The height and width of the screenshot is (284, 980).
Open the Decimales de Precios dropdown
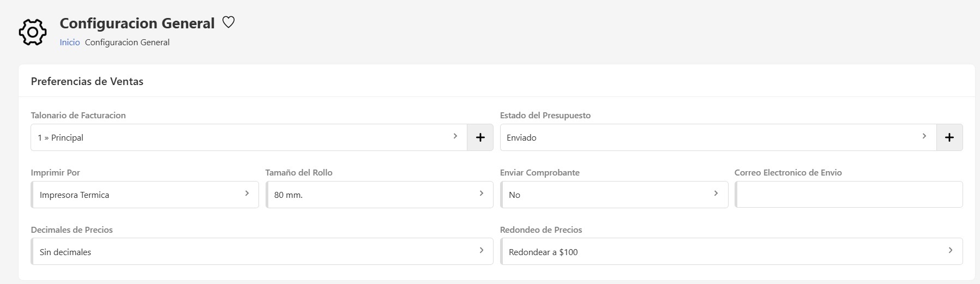[262, 252]
